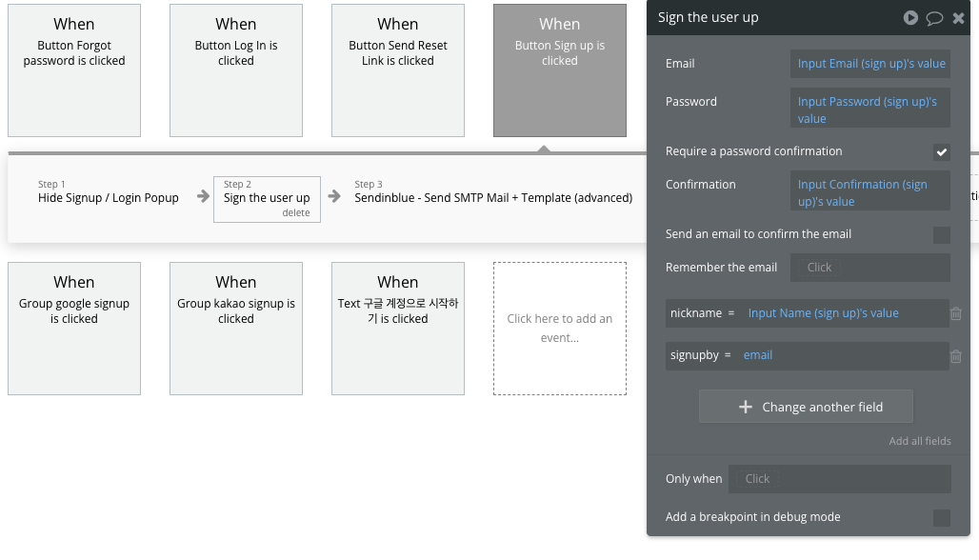This screenshot has height=560, width=979.
Task: Click the Only when label
Action: [x=693, y=479]
